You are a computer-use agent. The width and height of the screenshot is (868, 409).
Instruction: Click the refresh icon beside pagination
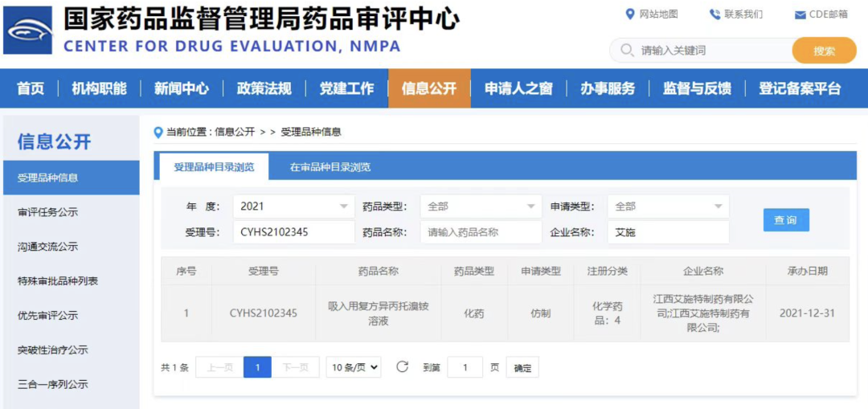[x=402, y=367]
